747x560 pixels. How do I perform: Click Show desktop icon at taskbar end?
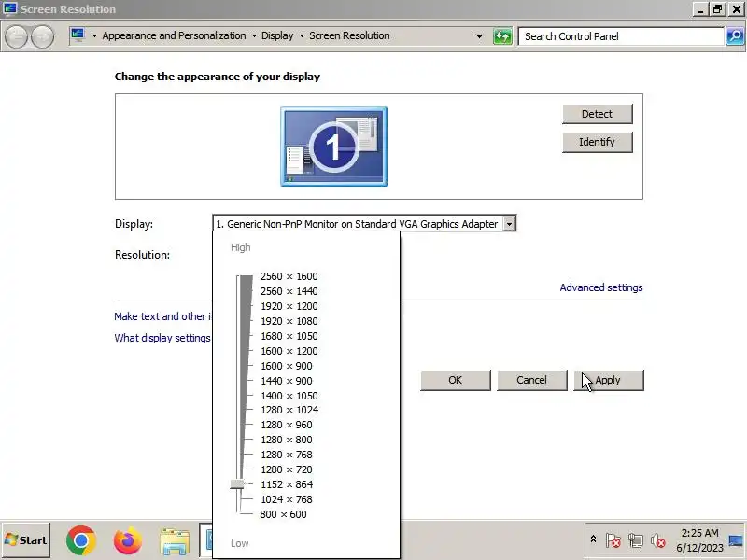click(x=736, y=540)
